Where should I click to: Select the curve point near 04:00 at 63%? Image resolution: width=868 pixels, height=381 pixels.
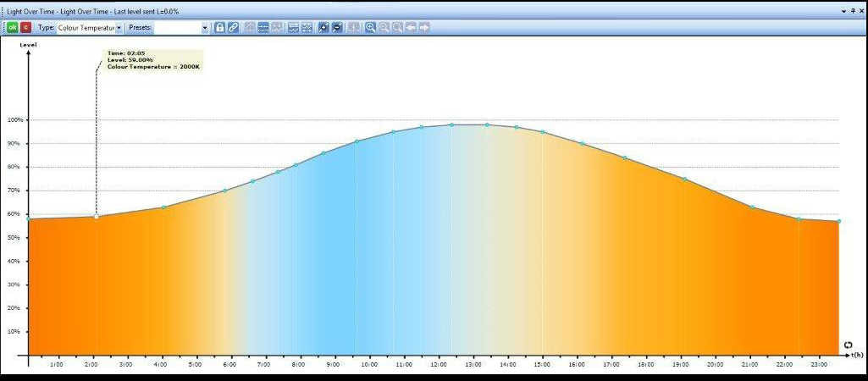pos(163,207)
